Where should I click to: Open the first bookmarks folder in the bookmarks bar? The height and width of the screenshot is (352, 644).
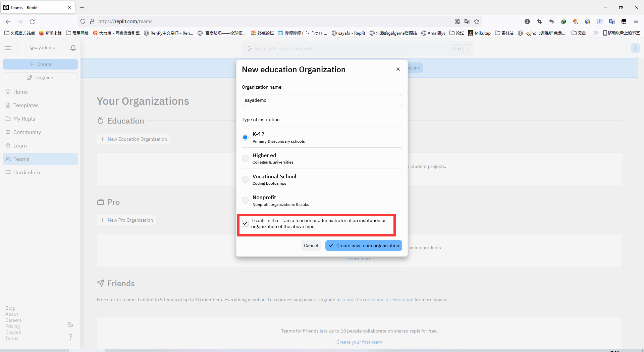click(19, 33)
